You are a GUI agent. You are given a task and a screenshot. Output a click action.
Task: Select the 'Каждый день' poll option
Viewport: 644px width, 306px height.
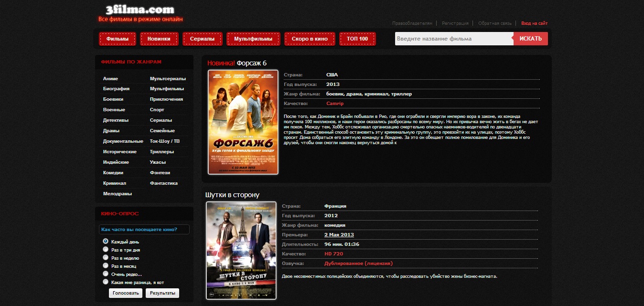[106, 242]
